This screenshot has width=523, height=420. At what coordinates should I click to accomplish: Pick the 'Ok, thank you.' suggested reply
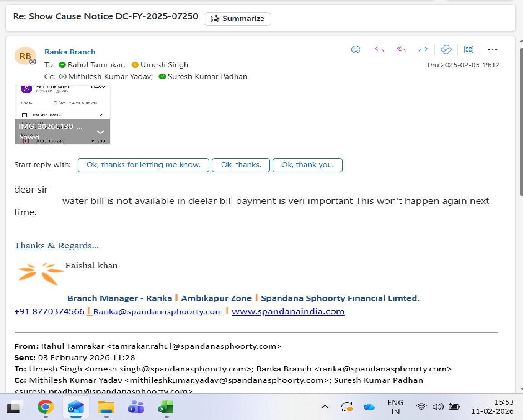point(307,165)
